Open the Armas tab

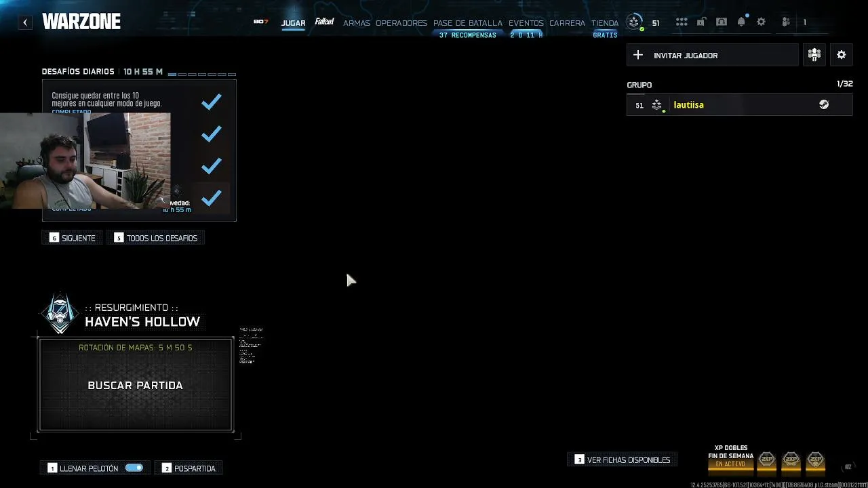point(357,22)
